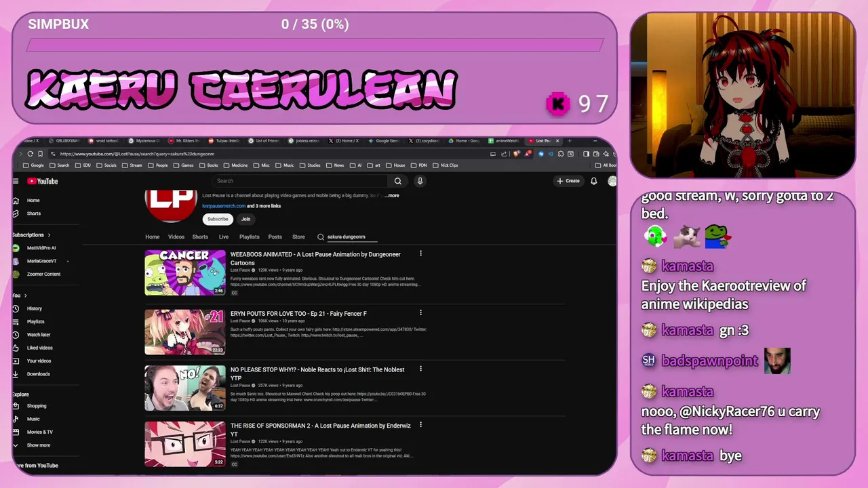
Task: Open the SPONSORMAN 2 glasses thumbnail
Action: click(185, 444)
